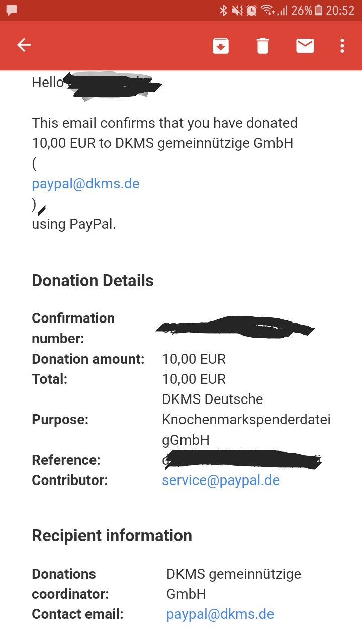
Task: Open the first paypal@dkms.de link
Action: pyautogui.click(x=85, y=183)
